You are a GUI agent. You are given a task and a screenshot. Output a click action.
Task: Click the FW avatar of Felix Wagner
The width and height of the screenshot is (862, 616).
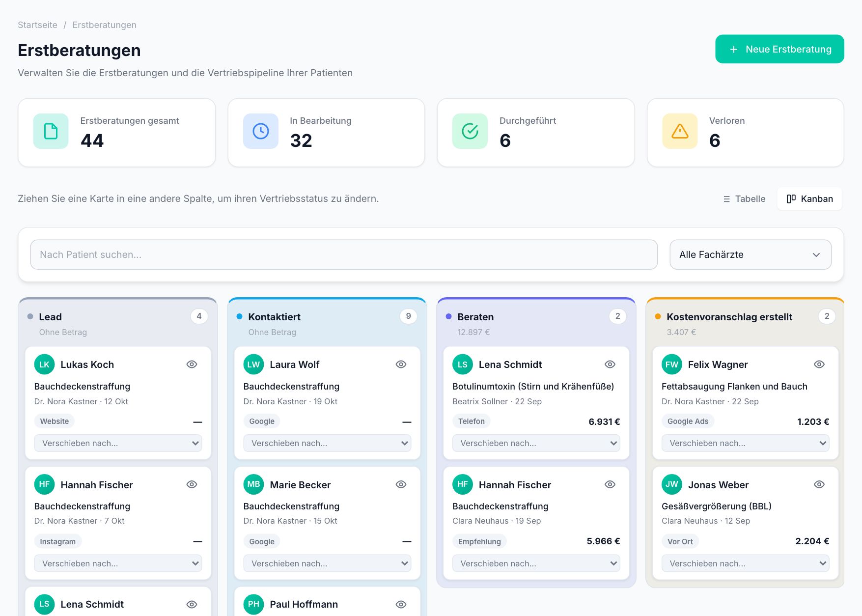pos(671,364)
